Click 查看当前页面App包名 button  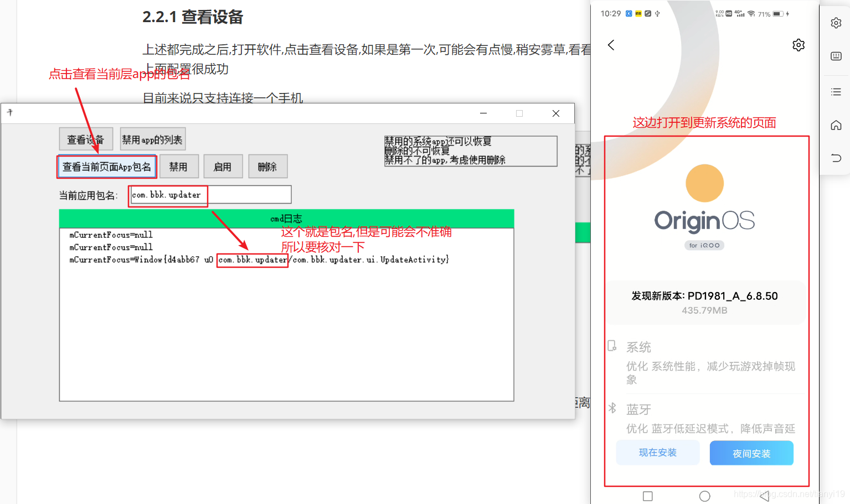click(x=106, y=167)
